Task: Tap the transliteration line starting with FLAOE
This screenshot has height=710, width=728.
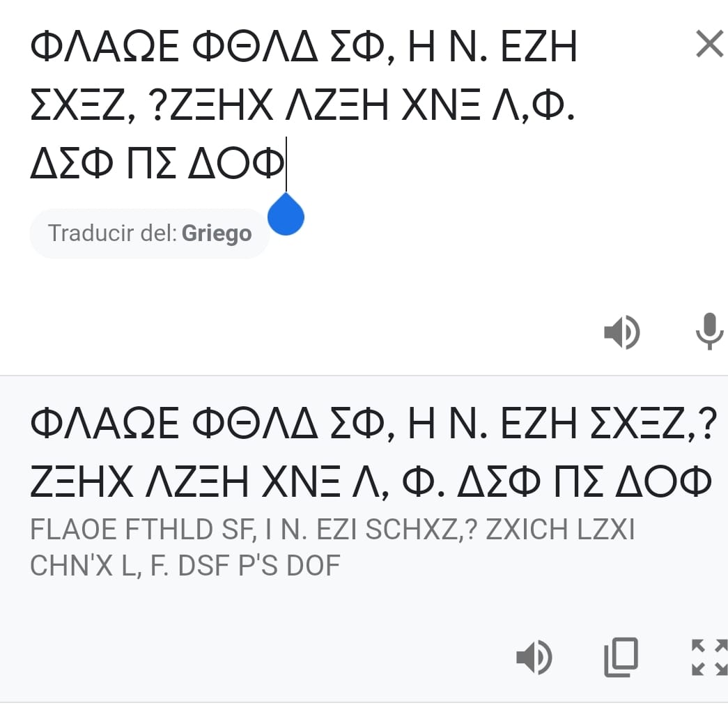Action: (332, 531)
